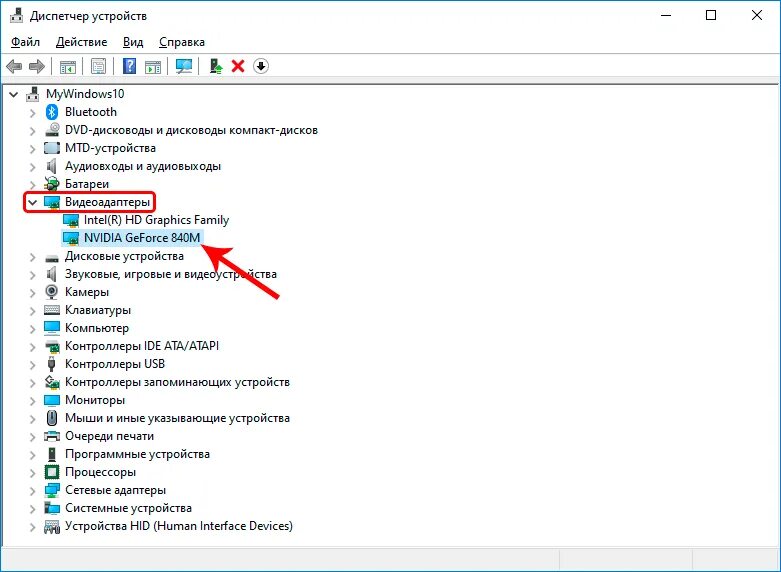This screenshot has width=781, height=572.
Task: Click the Мыши mouse category icon
Action: (52, 418)
